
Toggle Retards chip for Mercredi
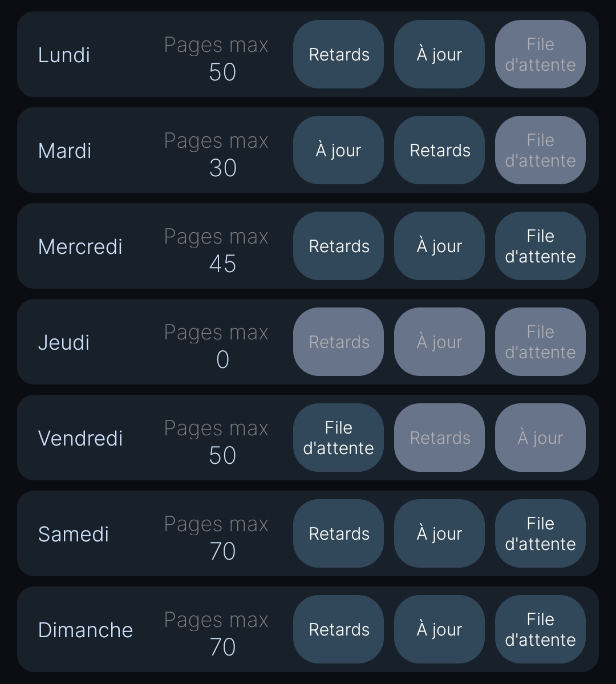[x=339, y=246]
